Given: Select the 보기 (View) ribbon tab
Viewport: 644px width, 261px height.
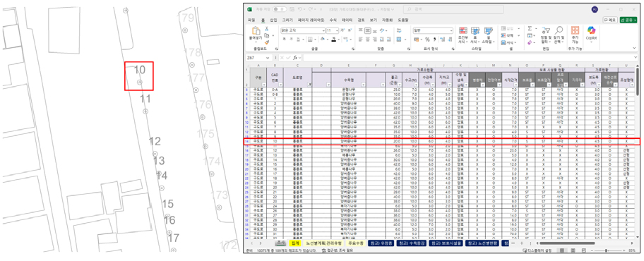Looking at the screenshot, I should coord(374,20).
